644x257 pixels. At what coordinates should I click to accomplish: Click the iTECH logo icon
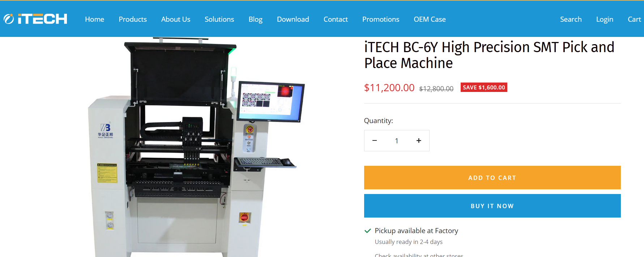35,19
